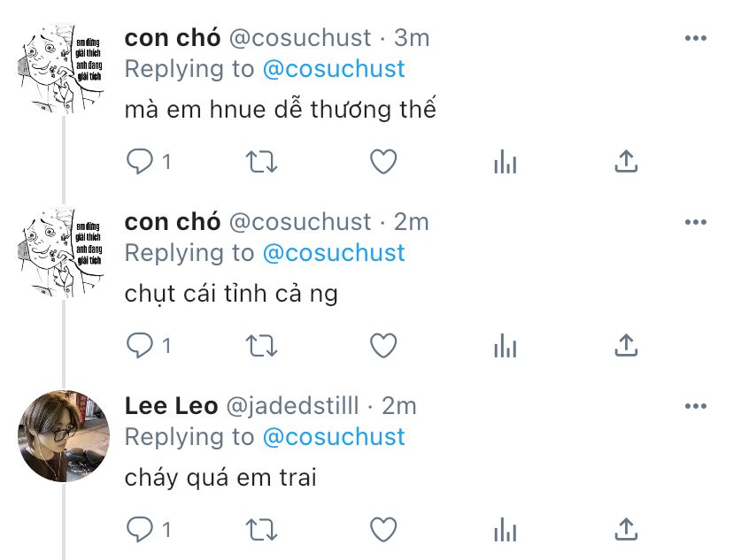Reply to the "mà em hnue dễ thương thế" tweet
This screenshot has height=560, width=733.
tap(140, 162)
